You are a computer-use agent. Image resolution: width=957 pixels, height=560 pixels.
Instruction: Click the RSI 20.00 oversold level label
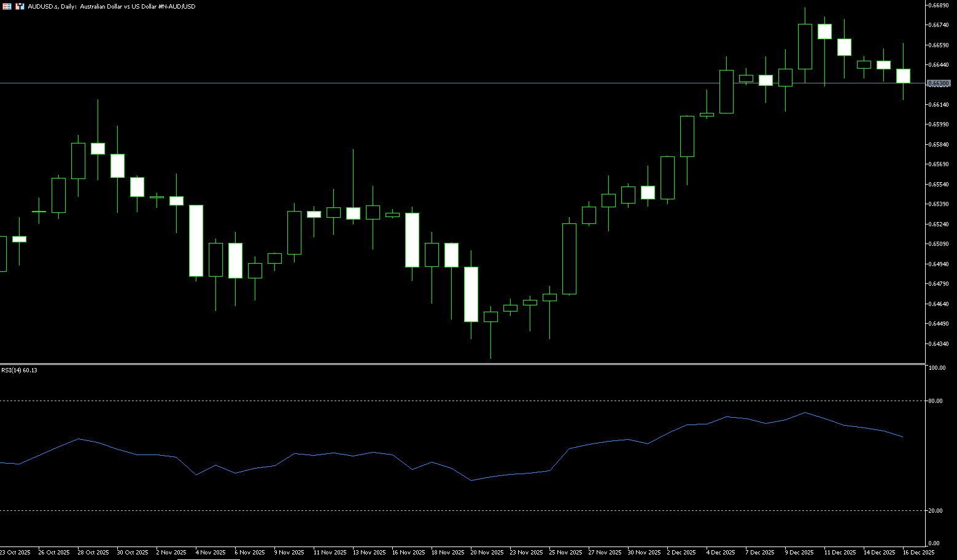936,511
